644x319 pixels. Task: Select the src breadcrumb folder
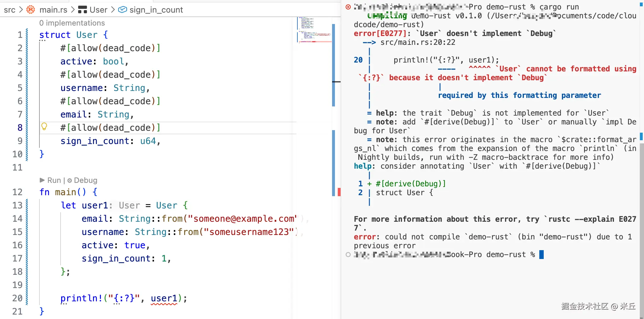pos(9,10)
